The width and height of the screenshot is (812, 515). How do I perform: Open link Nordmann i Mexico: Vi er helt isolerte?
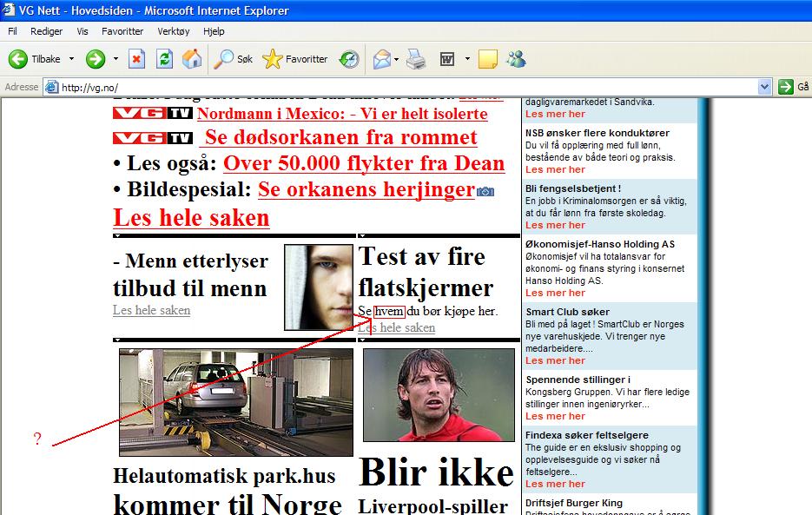(342, 114)
